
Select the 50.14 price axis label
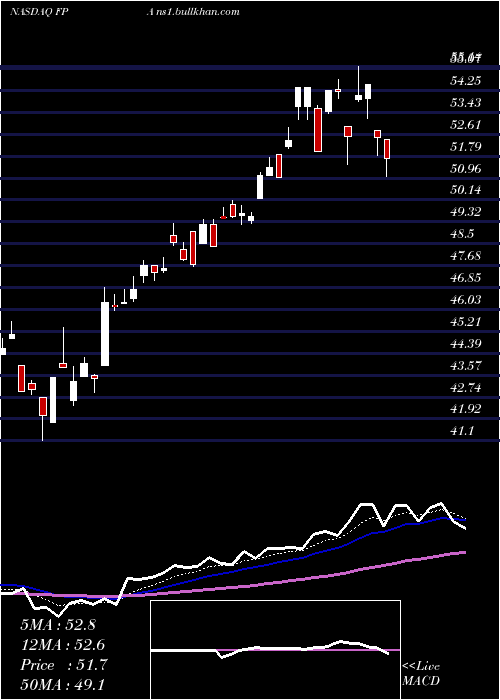(x=466, y=190)
